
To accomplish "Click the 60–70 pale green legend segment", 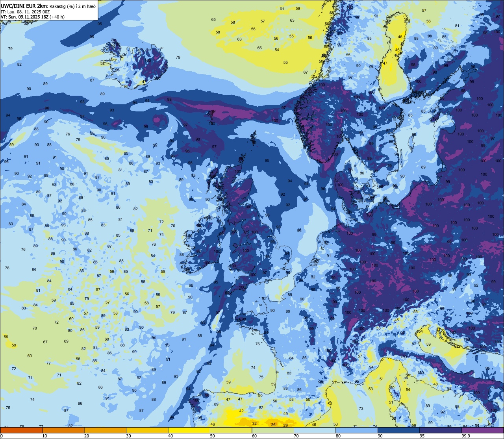I will [x=273, y=430].
